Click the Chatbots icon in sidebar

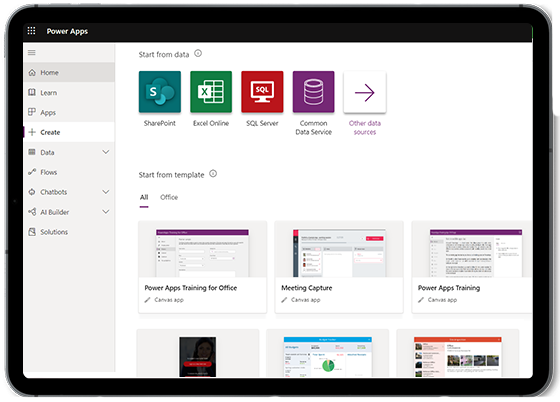pos(32,192)
